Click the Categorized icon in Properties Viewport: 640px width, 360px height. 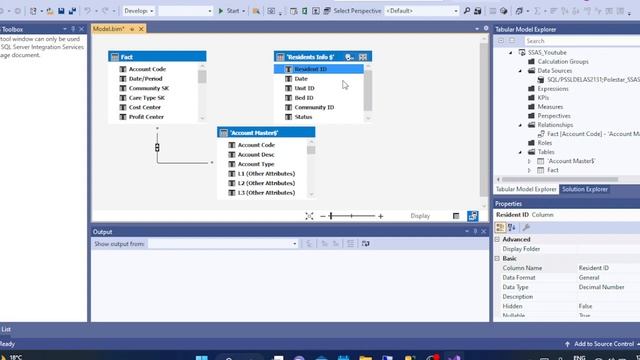tap(500, 227)
